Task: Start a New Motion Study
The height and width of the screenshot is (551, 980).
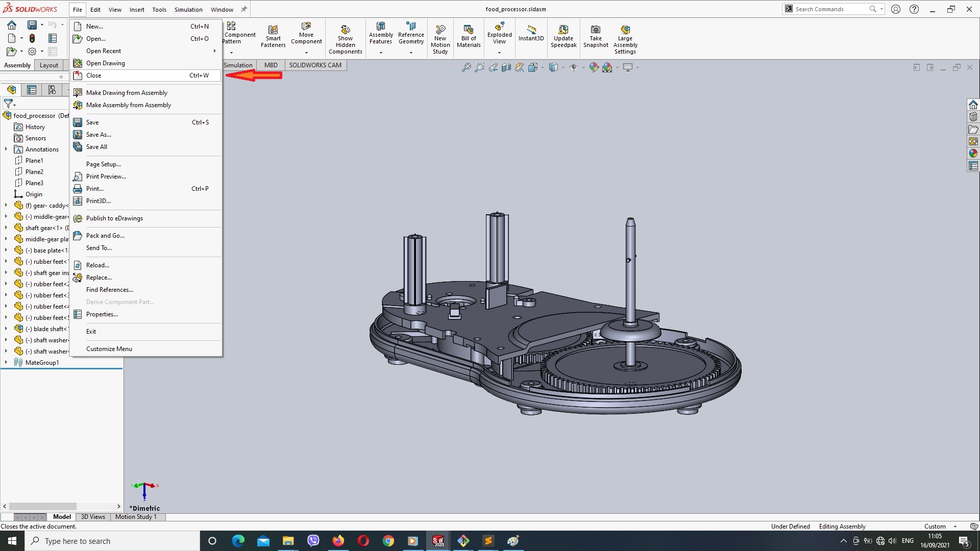Action: [x=440, y=39]
